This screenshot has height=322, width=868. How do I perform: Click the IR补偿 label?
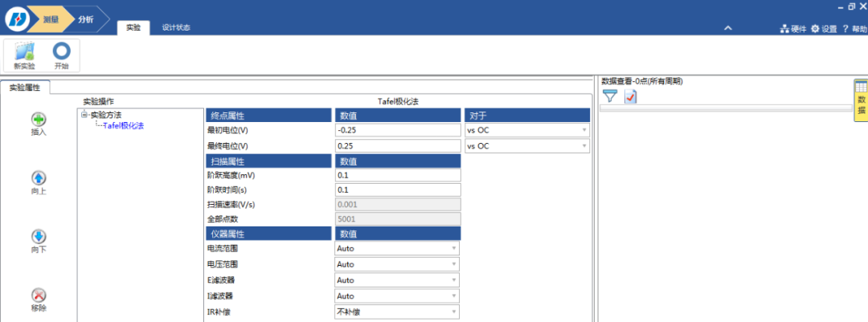click(x=218, y=312)
